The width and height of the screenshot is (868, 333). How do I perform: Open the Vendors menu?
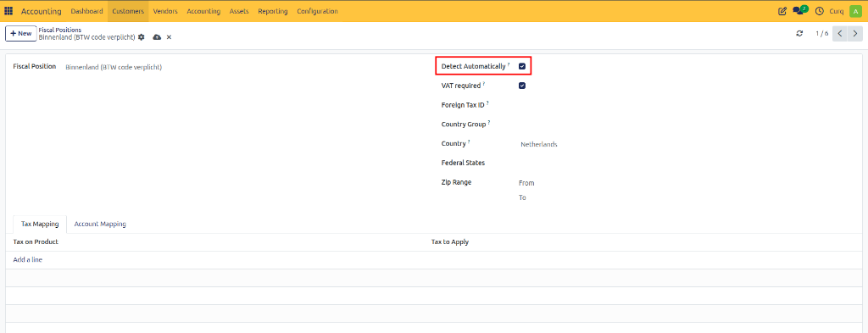tap(165, 11)
